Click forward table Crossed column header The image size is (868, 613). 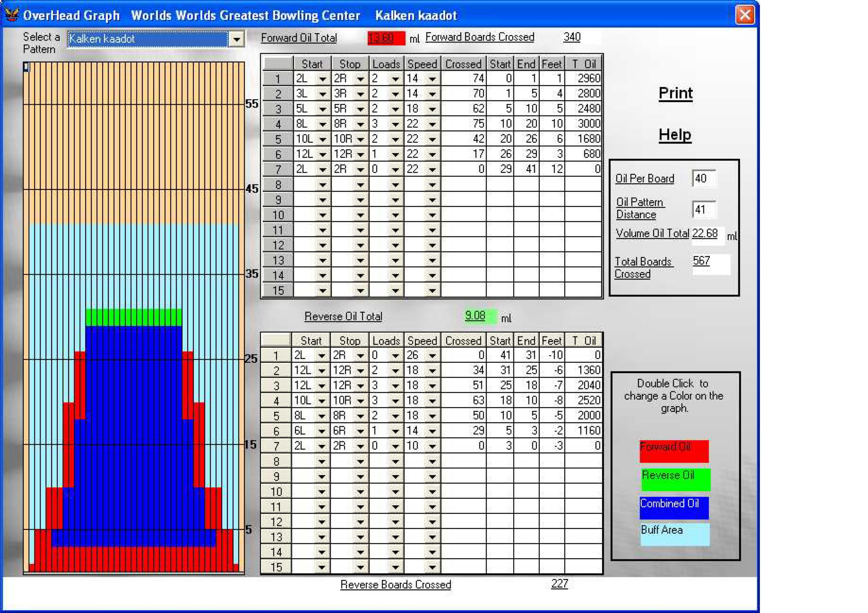click(463, 64)
